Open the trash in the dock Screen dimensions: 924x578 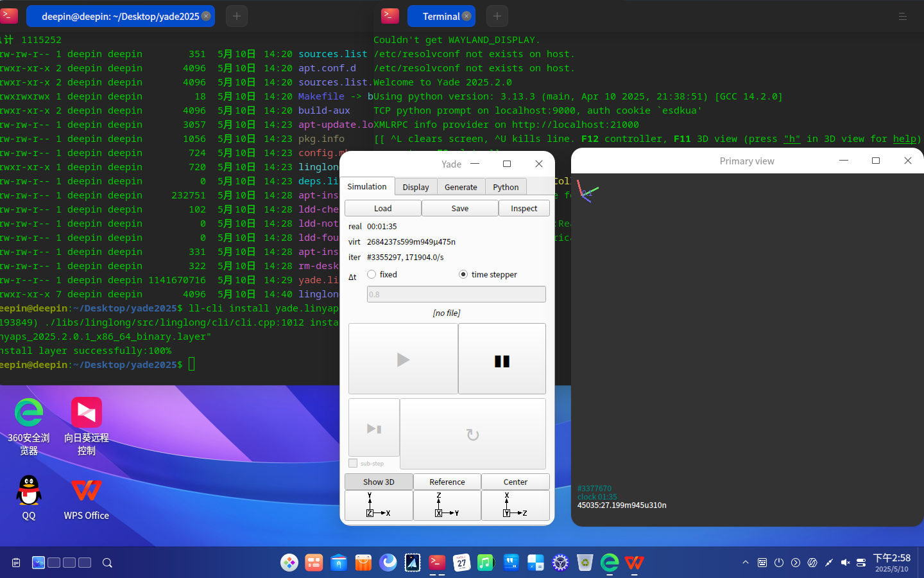585,563
